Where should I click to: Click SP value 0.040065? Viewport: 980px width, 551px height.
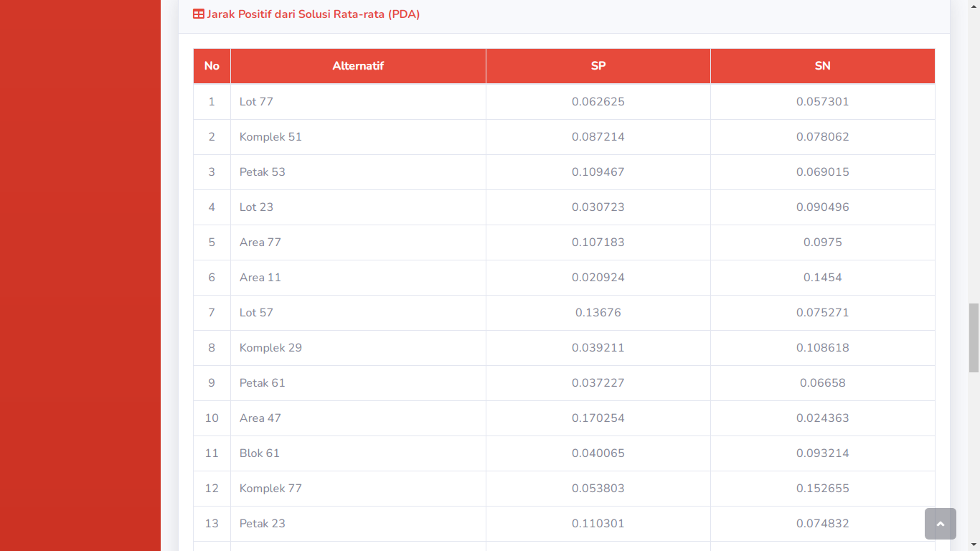tap(598, 453)
